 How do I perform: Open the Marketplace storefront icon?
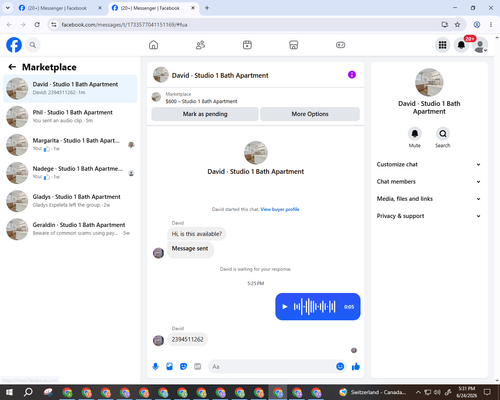pyautogui.click(x=294, y=45)
